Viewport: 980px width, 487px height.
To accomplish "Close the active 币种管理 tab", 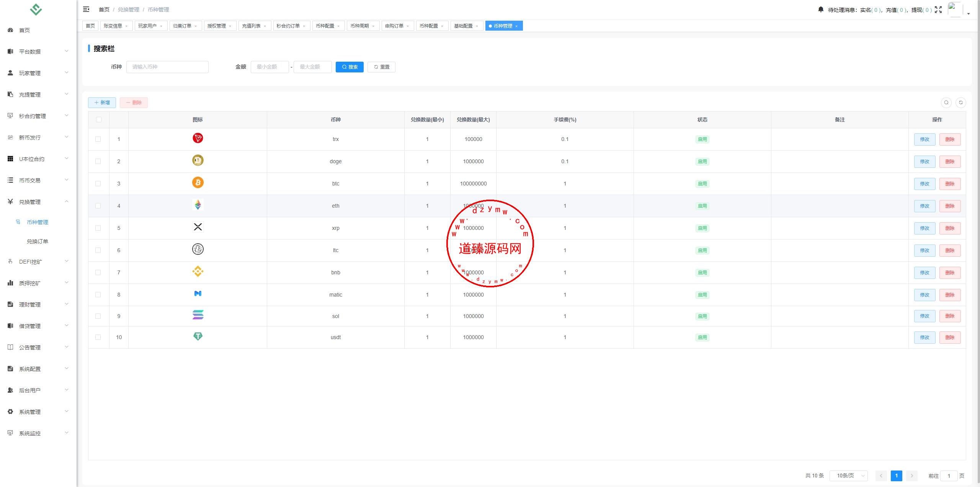I will point(516,26).
